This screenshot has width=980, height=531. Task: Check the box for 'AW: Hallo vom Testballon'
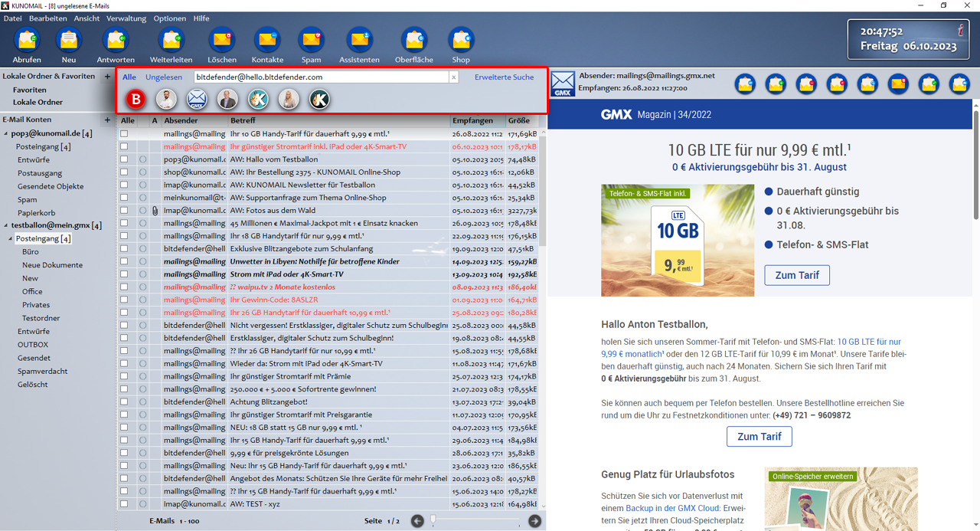124,159
